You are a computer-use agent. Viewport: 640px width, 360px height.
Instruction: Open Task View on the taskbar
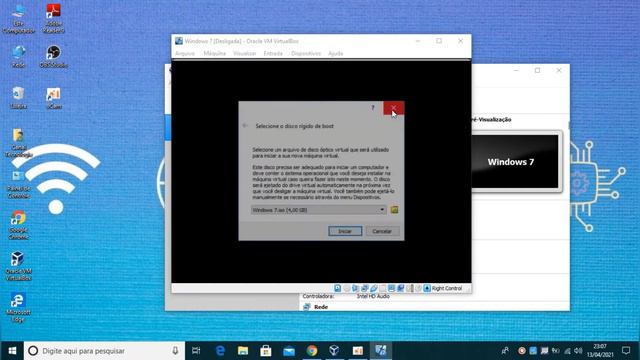[196, 351]
